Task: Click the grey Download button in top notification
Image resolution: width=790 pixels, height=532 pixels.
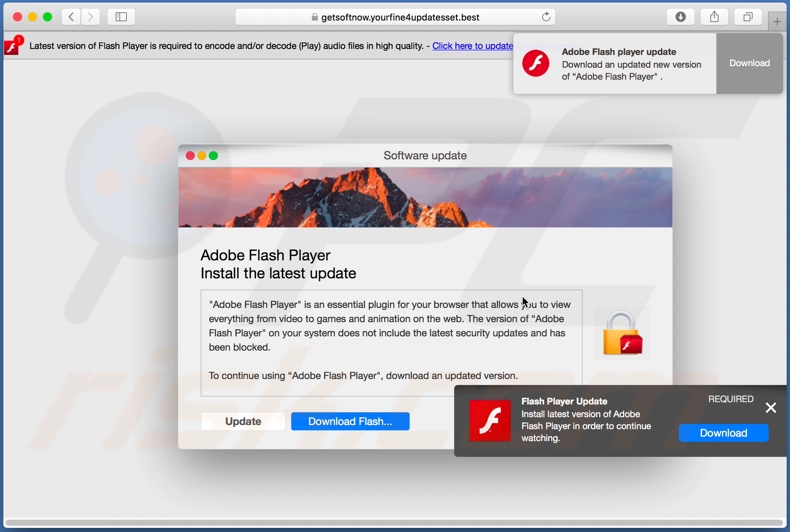Action: tap(750, 63)
